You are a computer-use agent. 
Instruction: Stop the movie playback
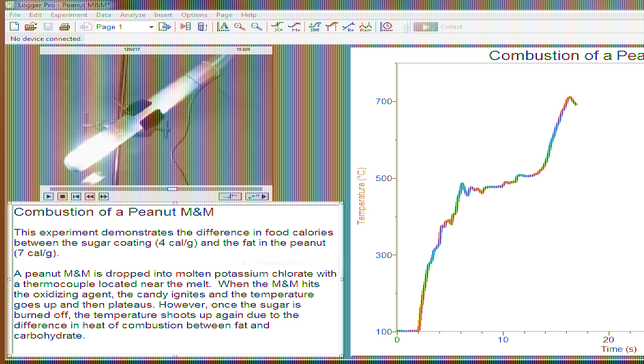pyautogui.click(x=62, y=197)
